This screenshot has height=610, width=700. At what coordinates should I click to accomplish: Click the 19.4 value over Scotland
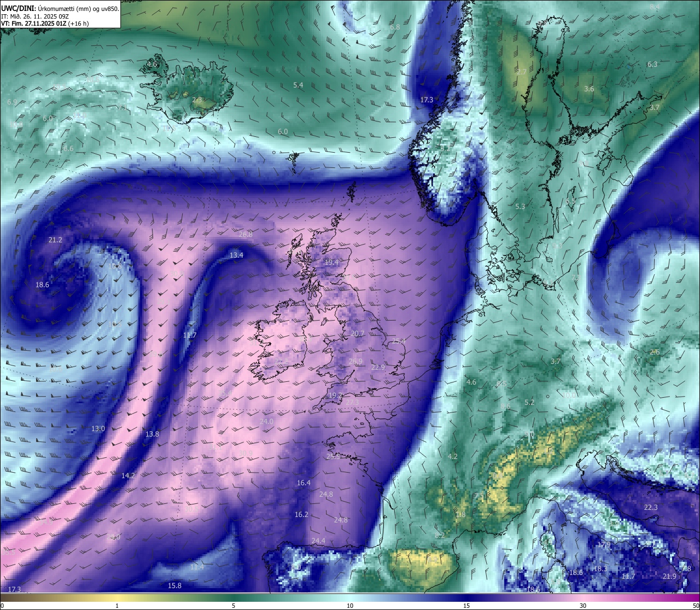tap(331, 263)
